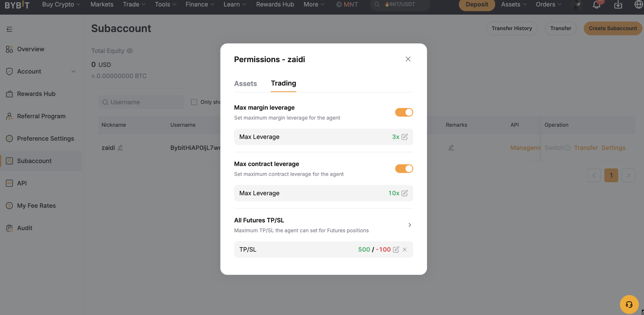This screenshot has width=644, height=315.
Task: Click the Transfer button near Create Subaccount
Action: click(x=561, y=29)
